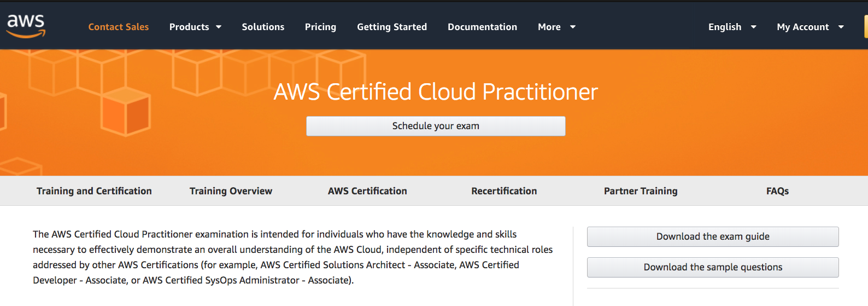The height and width of the screenshot is (306, 868).
Task: Open the Solutions menu item
Action: point(263,27)
